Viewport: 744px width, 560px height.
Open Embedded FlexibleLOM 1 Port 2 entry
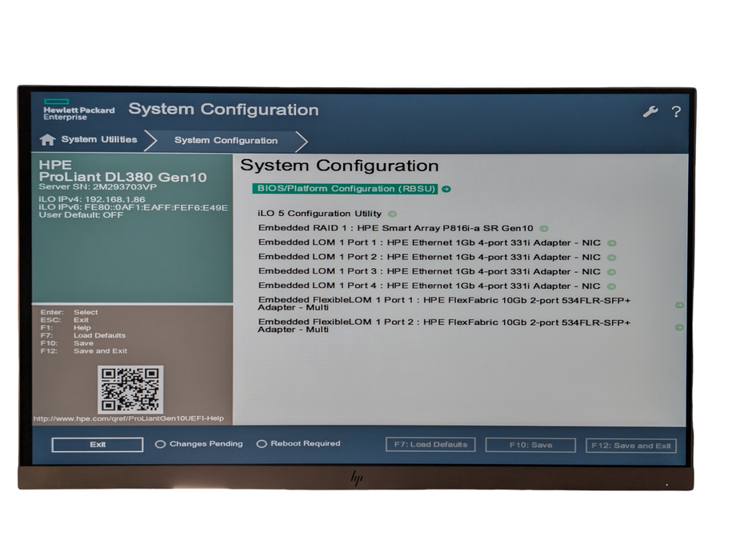(444, 326)
